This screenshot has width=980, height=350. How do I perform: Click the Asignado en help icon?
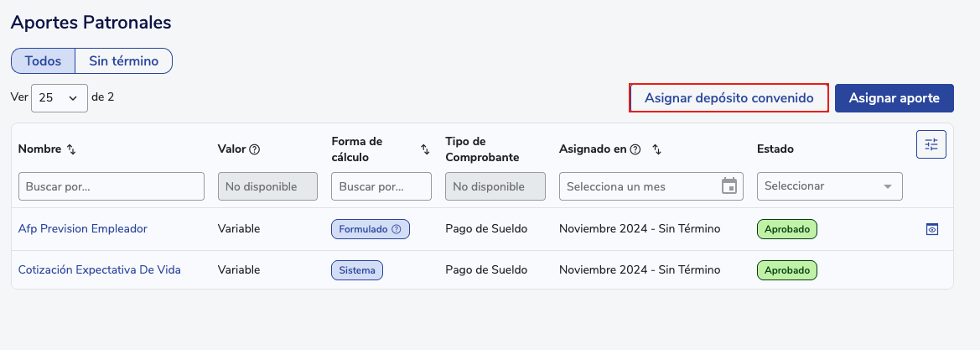pos(635,149)
